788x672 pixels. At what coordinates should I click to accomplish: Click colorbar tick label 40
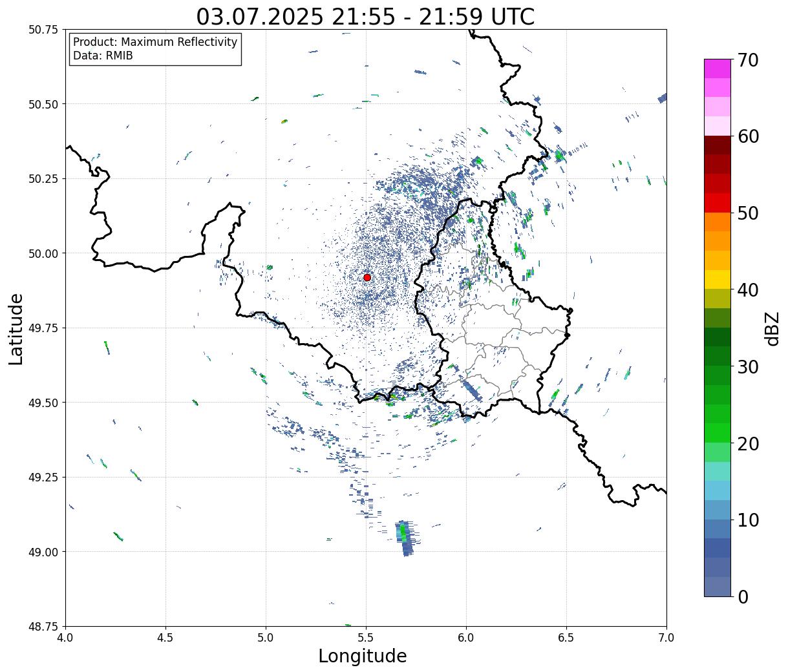(748, 290)
